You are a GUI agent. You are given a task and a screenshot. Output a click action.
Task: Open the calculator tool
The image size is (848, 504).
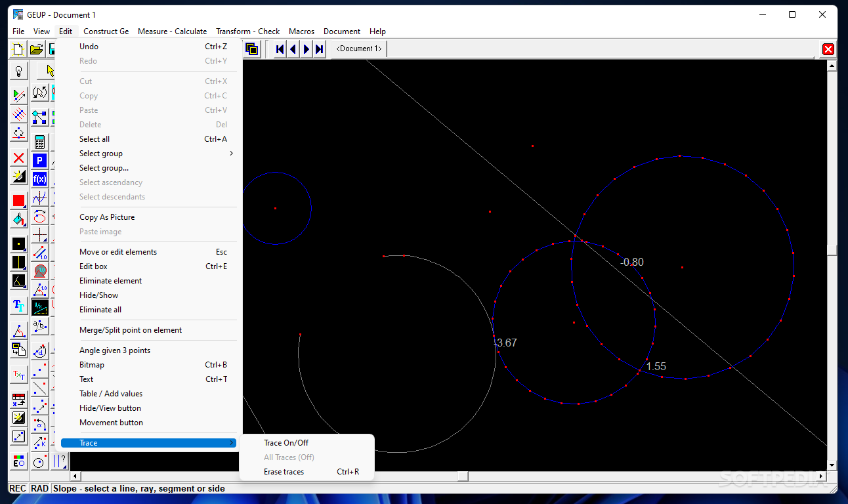point(39,142)
